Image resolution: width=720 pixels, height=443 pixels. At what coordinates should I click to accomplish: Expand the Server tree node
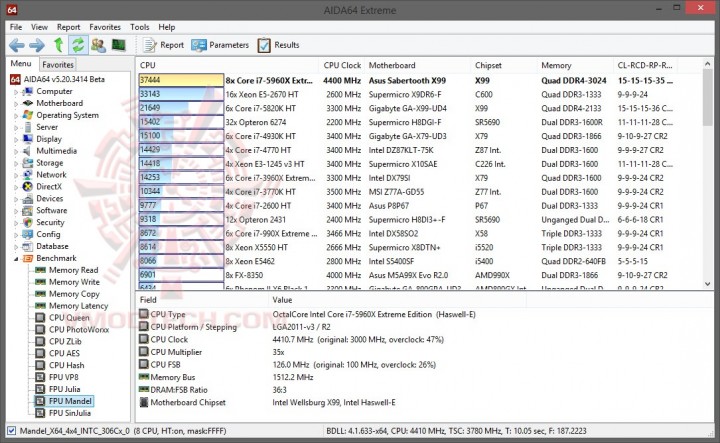(16, 128)
